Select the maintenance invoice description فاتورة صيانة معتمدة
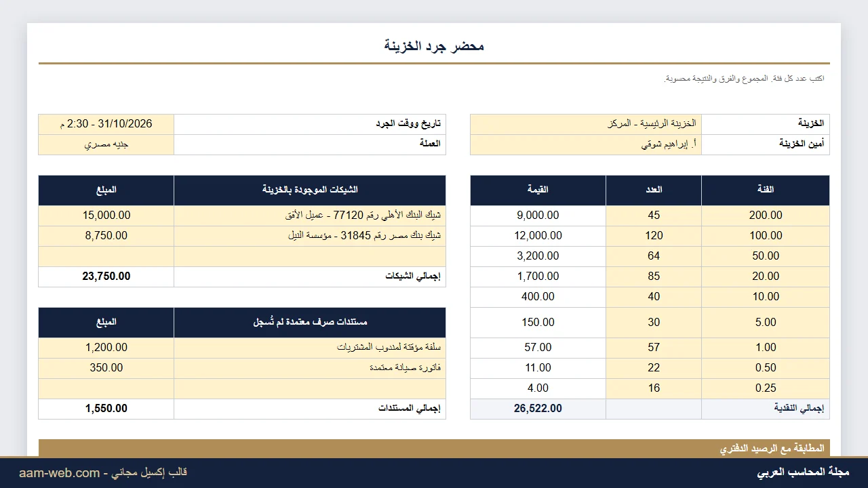Viewport: 868px width, 488px height. pyautogui.click(x=310, y=368)
